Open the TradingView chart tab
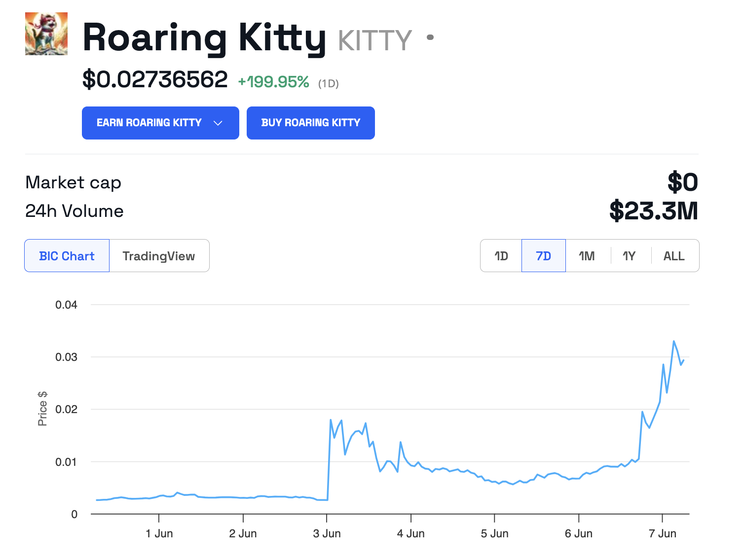Image resolution: width=744 pixels, height=560 pixels. click(159, 256)
